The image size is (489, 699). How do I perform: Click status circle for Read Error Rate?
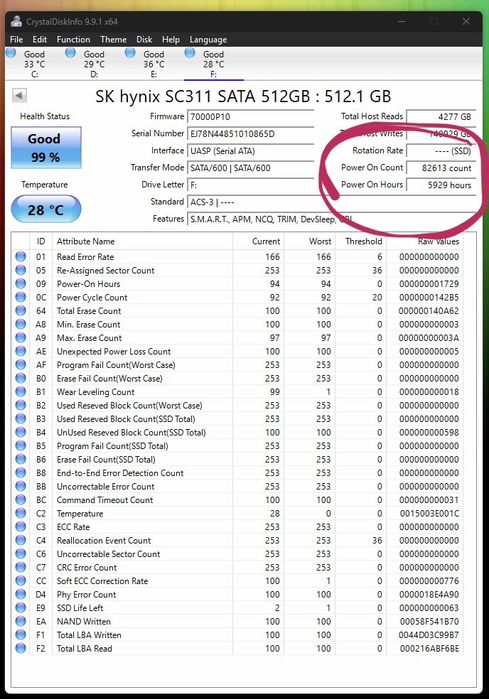click(21, 257)
